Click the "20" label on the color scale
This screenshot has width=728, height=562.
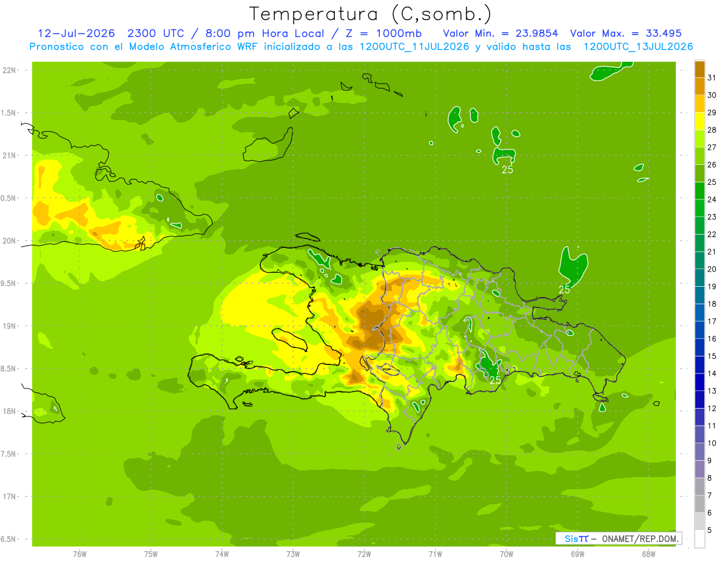(x=712, y=269)
